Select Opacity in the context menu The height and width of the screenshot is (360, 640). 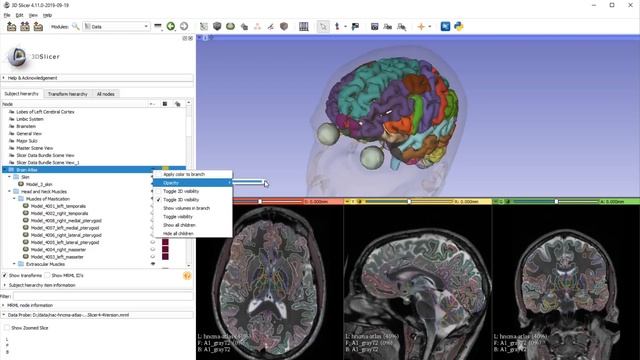click(192, 183)
